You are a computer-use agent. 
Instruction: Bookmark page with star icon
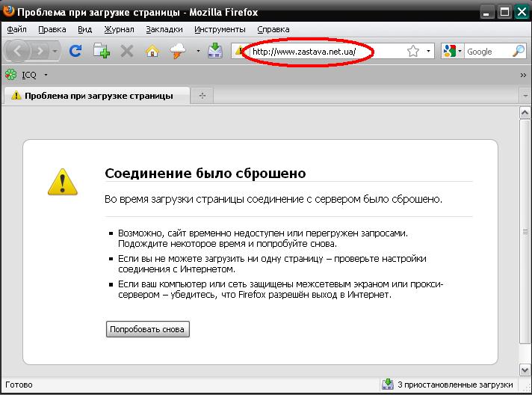pyautogui.click(x=413, y=51)
